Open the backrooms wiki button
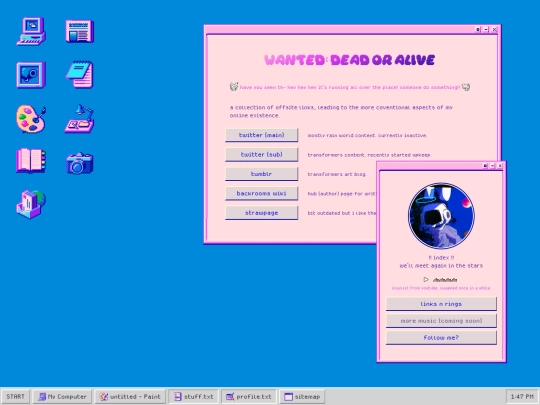This screenshot has width=540, height=405. (x=261, y=193)
